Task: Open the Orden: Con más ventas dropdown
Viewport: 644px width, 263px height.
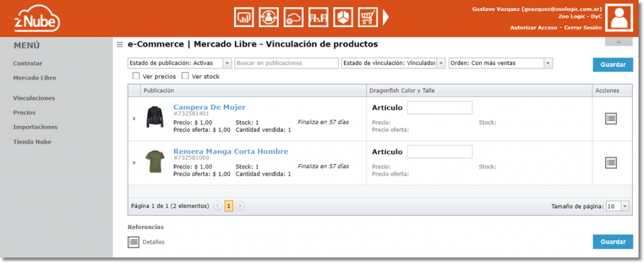Action: (548, 64)
